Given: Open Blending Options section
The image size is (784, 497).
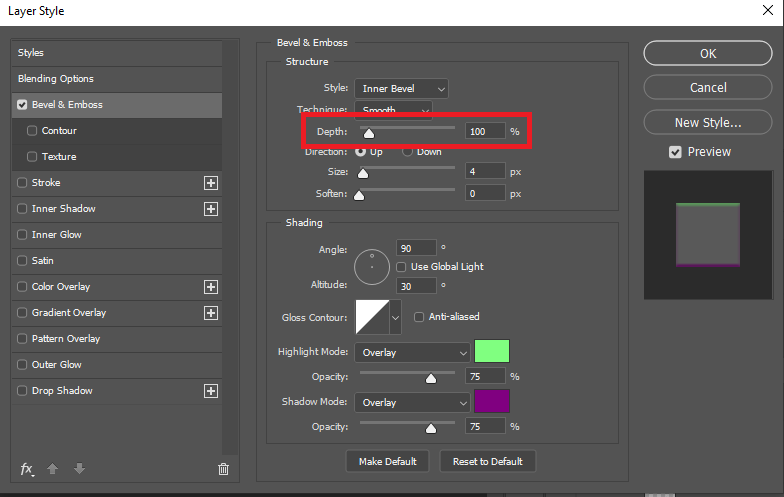Looking at the screenshot, I should tap(117, 78).
